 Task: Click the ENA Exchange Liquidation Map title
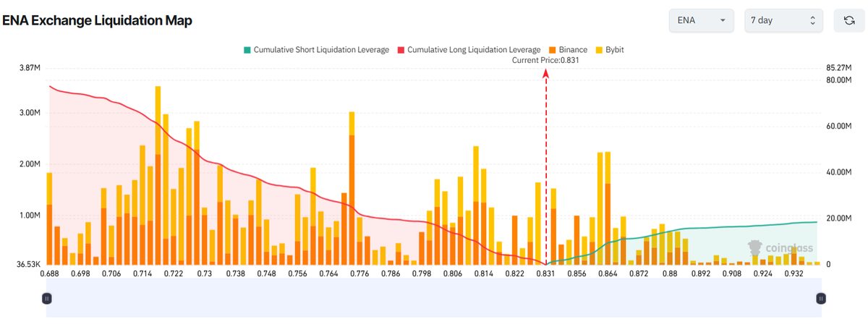click(x=98, y=20)
